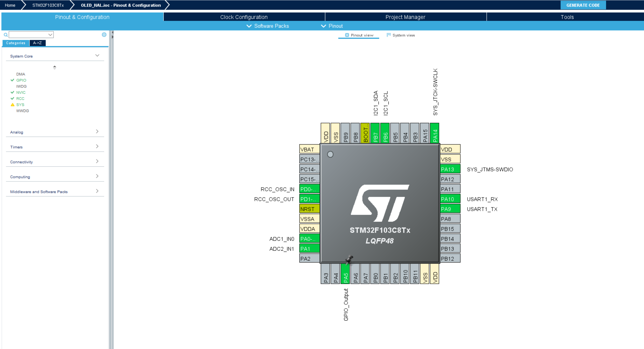Click the search magnifier icon

pyautogui.click(x=6, y=35)
